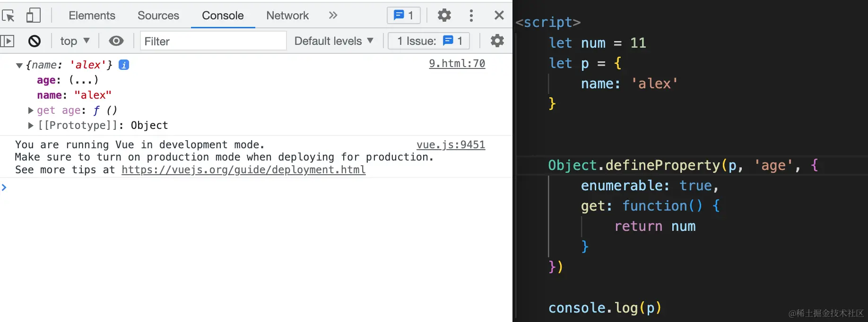Toggle the device toolbar icon

tap(33, 16)
